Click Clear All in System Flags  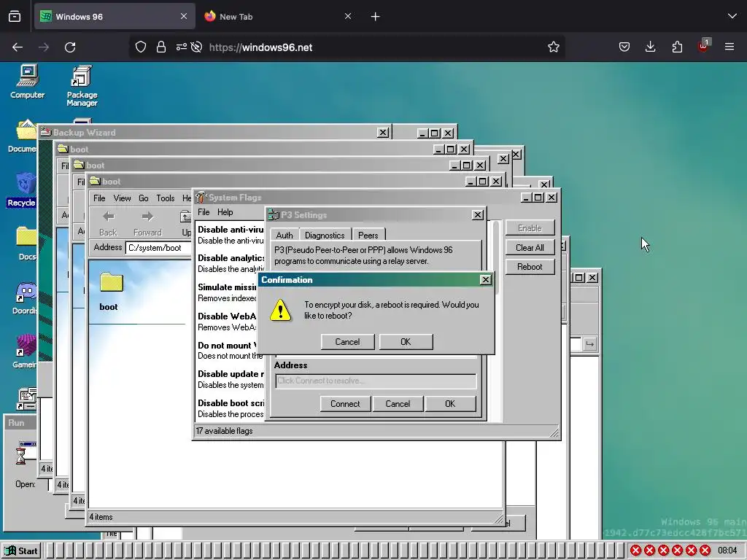(530, 248)
